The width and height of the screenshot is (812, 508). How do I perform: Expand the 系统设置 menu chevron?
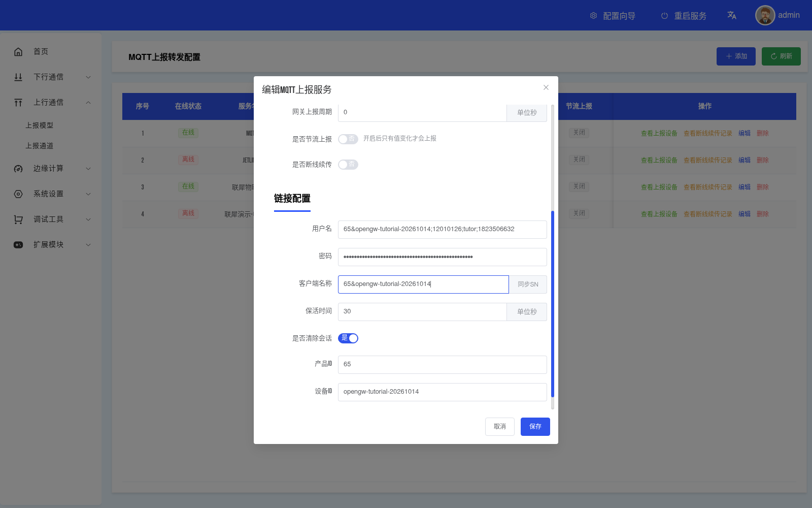pyautogui.click(x=88, y=194)
